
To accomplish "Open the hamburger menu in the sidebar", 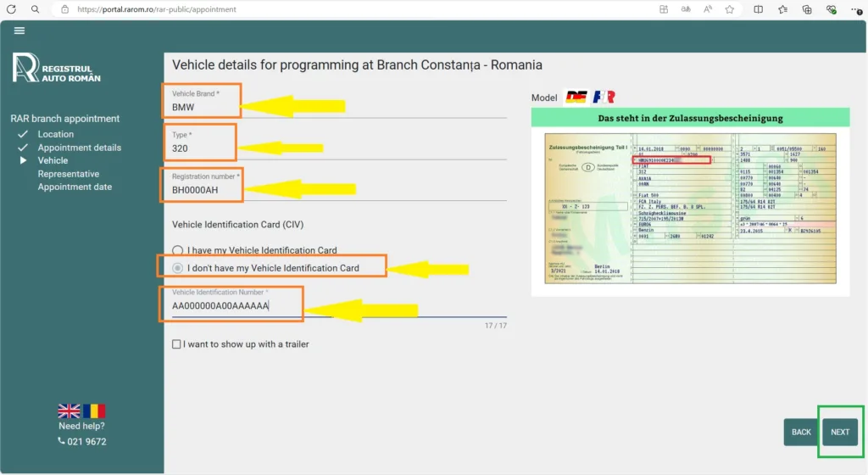I will 19,31.
